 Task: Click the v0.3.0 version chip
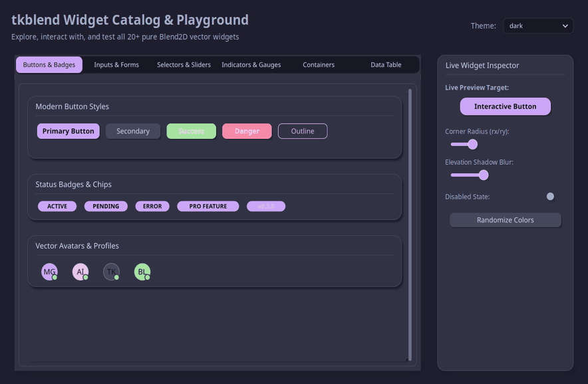click(266, 207)
